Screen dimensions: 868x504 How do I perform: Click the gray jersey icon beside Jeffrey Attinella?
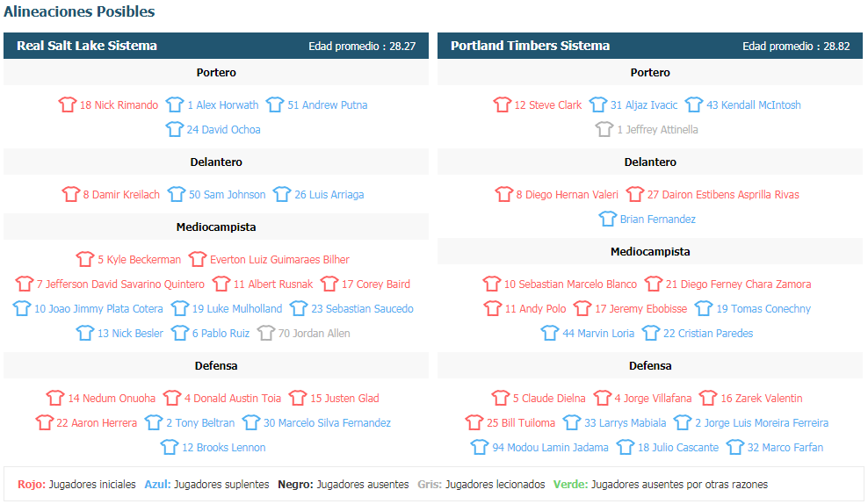pos(604,129)
